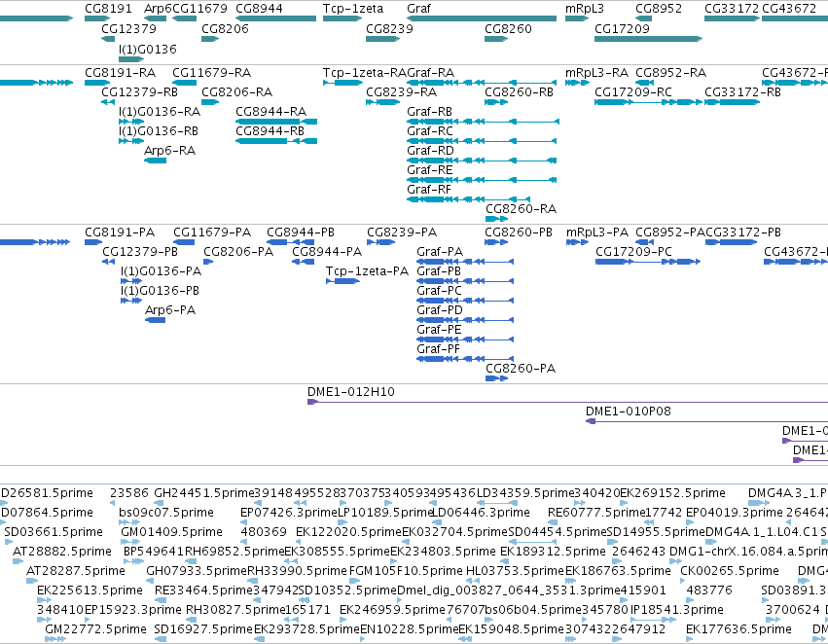Click the CG8260-RA transcript label
The height and width of the screenshot is (644, 828).
[521, 208]
